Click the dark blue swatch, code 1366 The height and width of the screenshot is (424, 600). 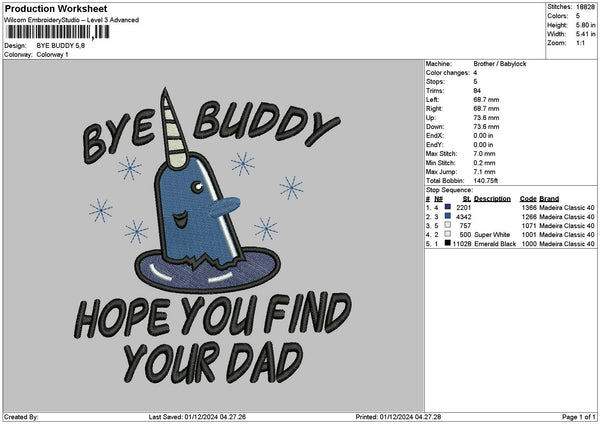point(448,207)
